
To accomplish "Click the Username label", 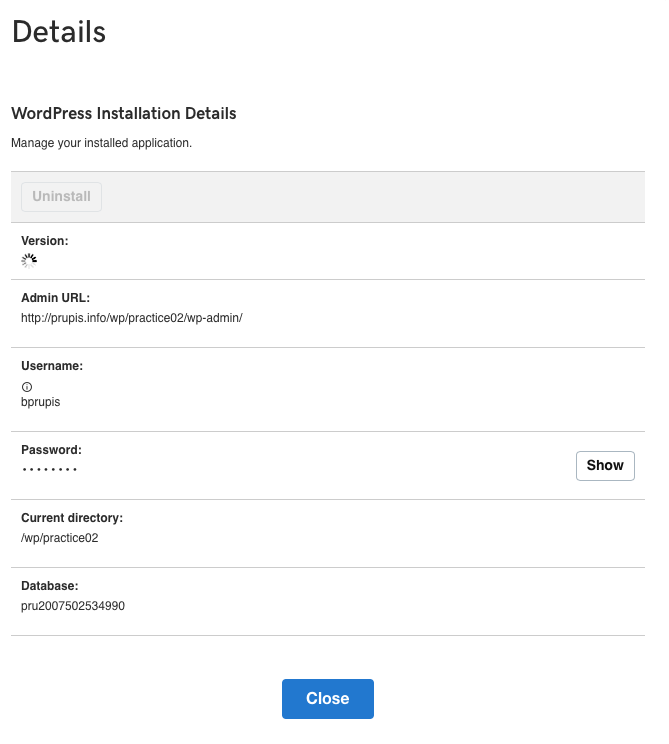I will pos(52,366).
